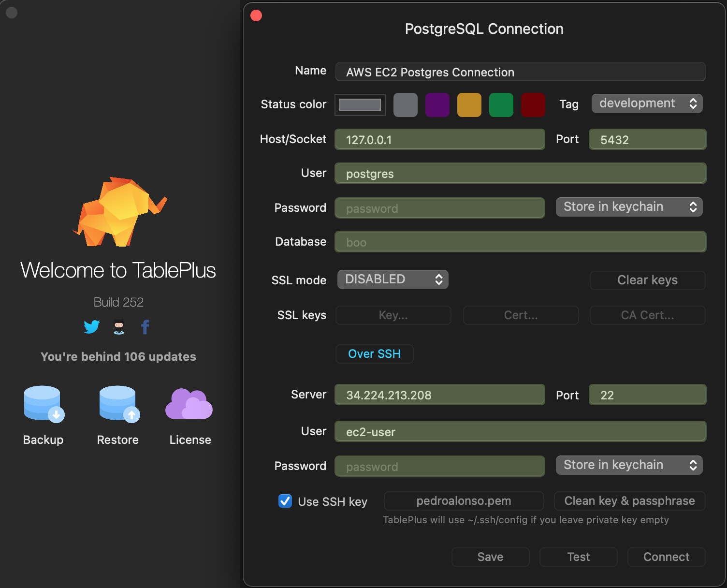
Task: Toggle Over SSH connection mode
Action: pyautogui.click(x=374, y=353)
